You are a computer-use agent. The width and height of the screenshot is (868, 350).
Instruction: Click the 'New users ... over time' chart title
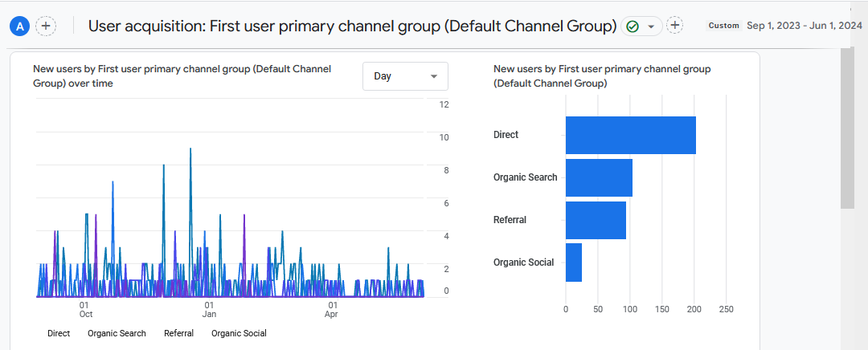182,76
